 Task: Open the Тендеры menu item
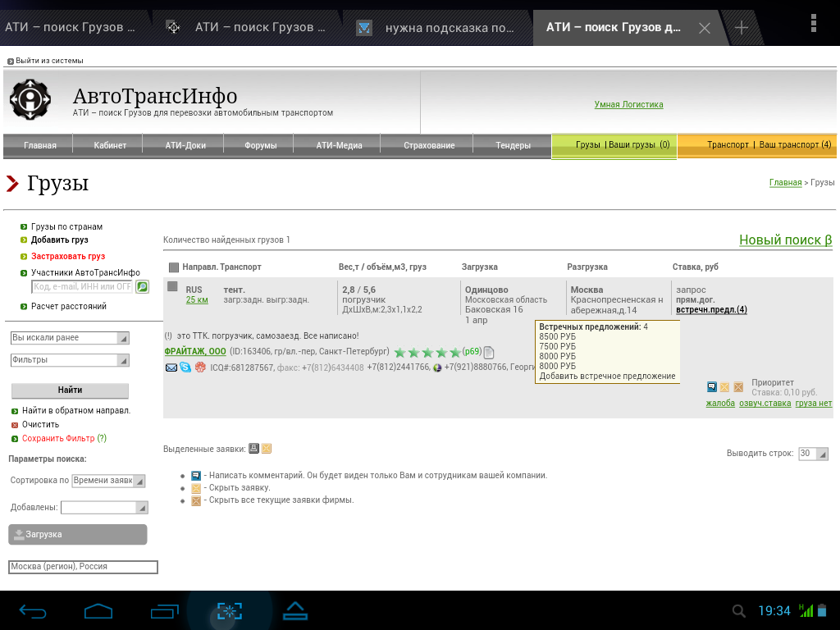click(514, 146)
